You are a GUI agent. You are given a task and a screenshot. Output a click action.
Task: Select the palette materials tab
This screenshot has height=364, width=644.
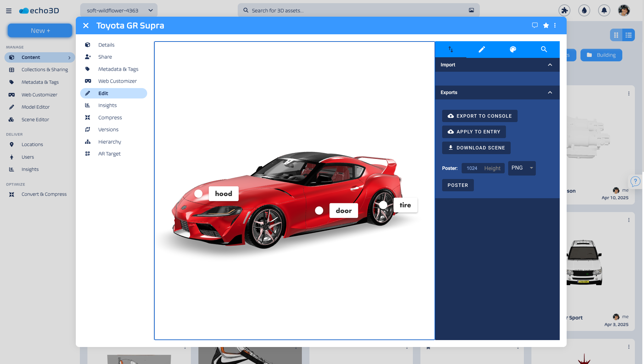click(513, 49)
